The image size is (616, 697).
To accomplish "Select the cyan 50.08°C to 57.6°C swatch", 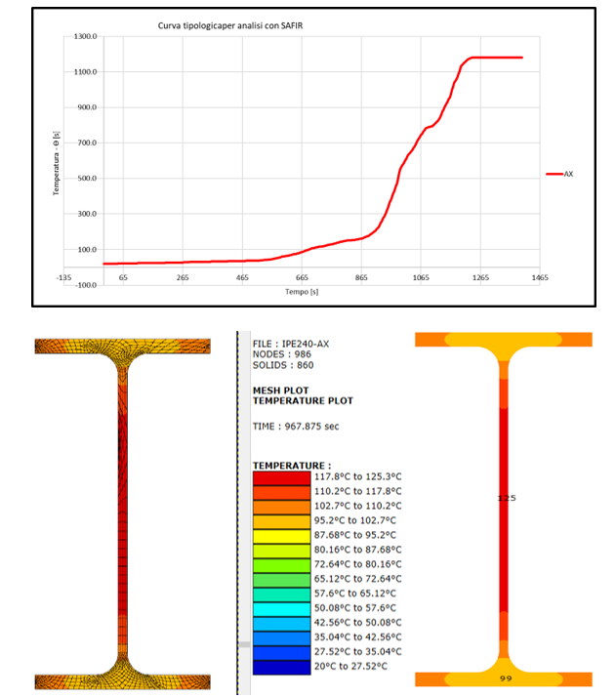I will click(x=281, y=609).
